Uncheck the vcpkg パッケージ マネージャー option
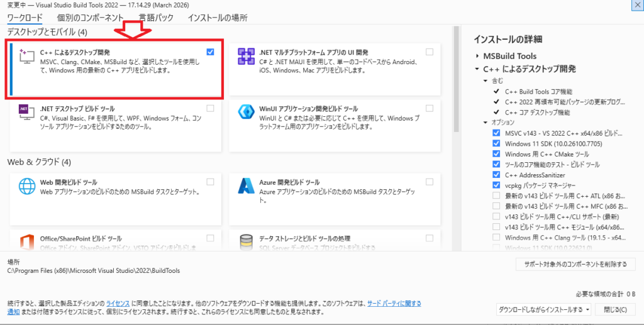 coord(497,185)
